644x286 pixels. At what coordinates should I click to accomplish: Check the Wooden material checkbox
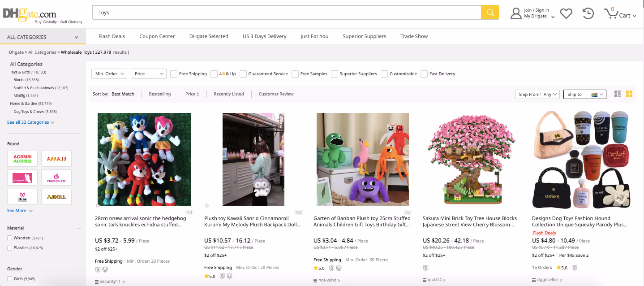coord(10,238)
